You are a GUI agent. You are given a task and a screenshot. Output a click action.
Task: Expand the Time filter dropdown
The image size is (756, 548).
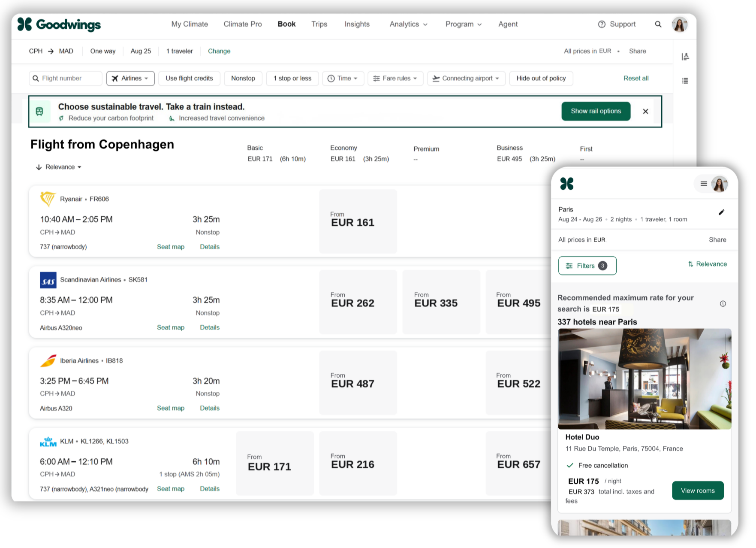pos(343,79)
